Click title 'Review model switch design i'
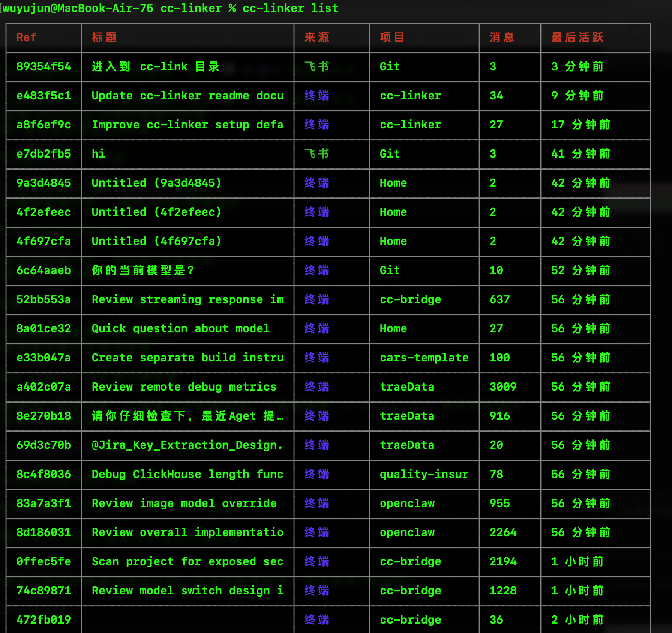 [x=187, y=591]
